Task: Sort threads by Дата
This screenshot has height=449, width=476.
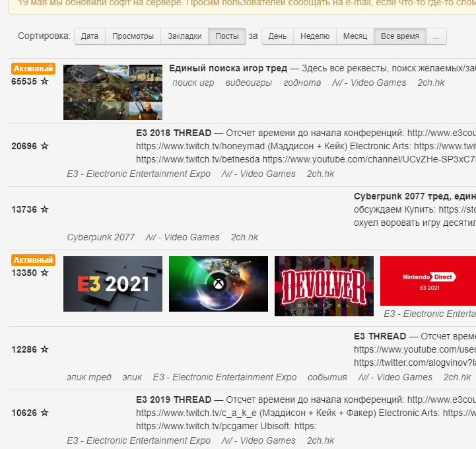Action: click(x=90, y=36)
